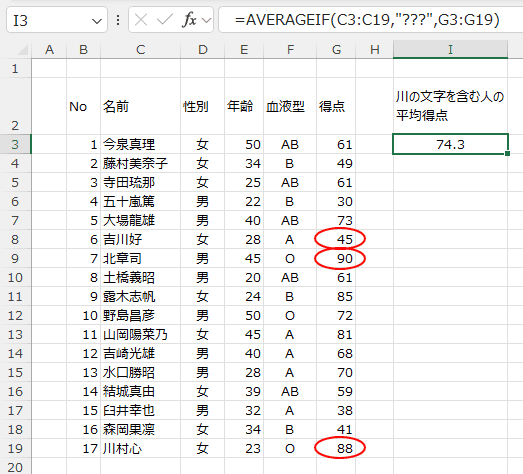This screenshot has width=523, height=474.
Task: Click the three-dot formula bar handle
Action: pos(118,20)
